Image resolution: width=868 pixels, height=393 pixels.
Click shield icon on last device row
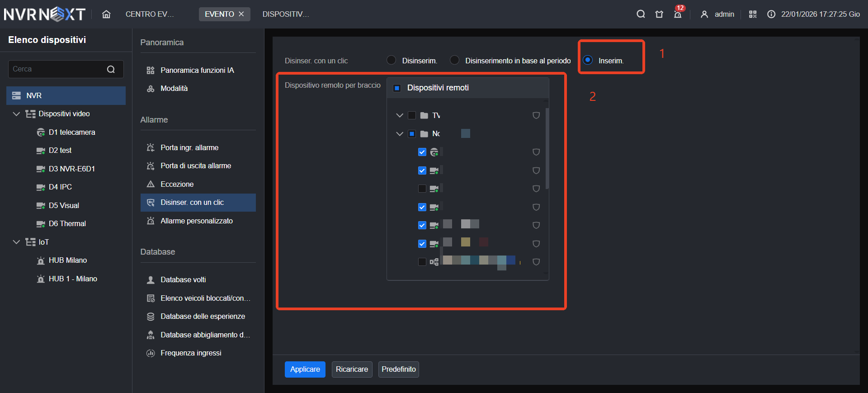536,262
